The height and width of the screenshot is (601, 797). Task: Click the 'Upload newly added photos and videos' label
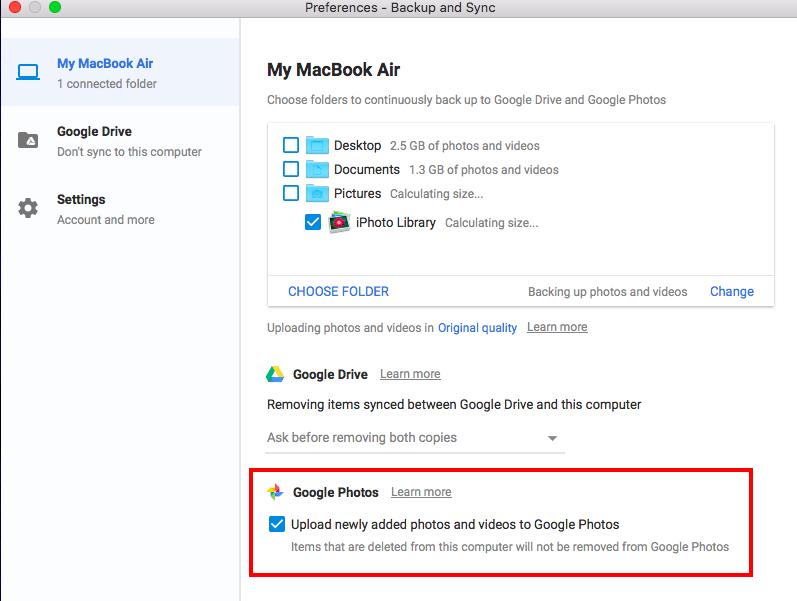pos(455,524)
